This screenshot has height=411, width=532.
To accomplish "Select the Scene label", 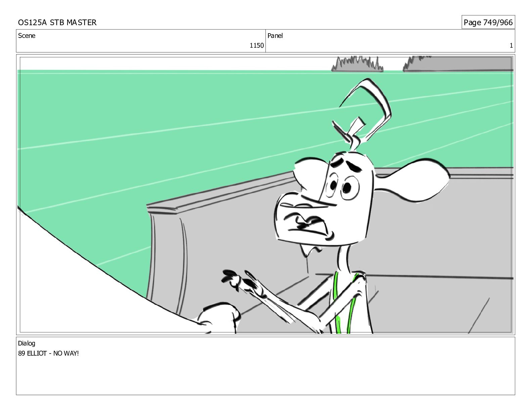I will tap(27, 36).
